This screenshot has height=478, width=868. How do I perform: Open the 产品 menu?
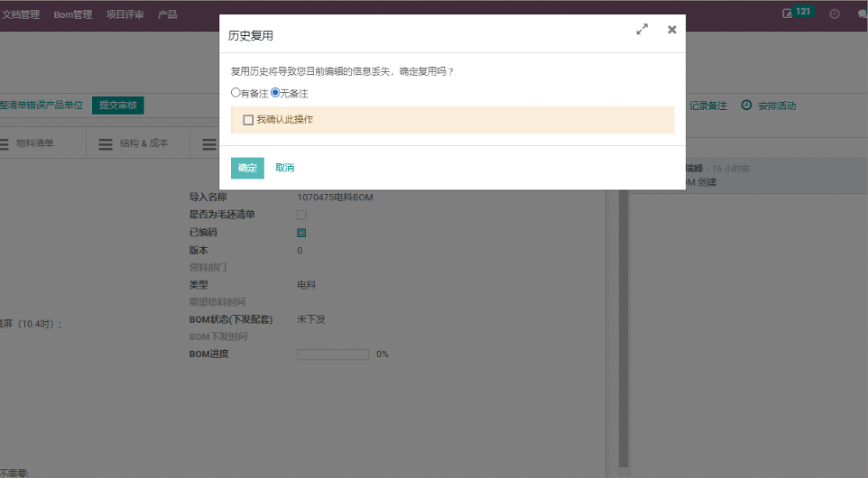167,14
